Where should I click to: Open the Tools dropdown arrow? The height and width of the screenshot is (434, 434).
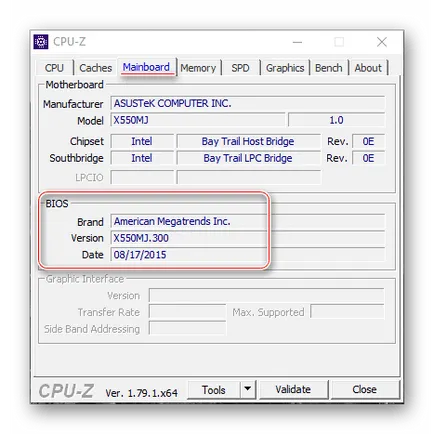point(247,389)
